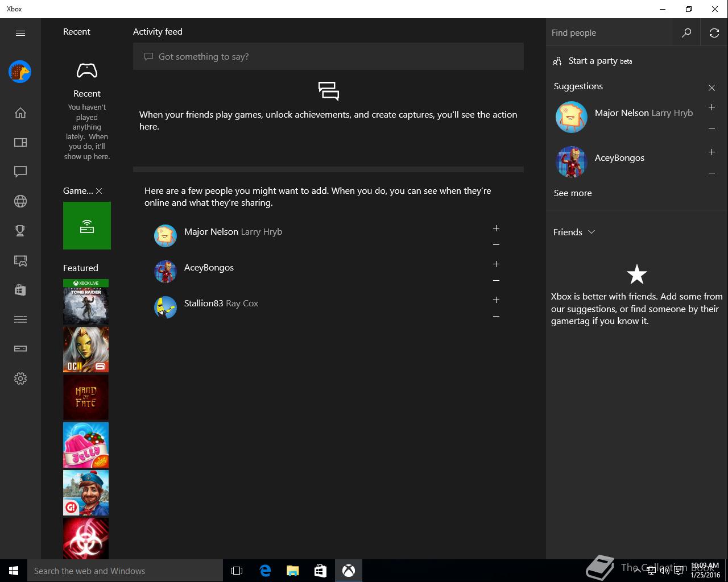
Task: Refresh the friends list
Action: [714, 33]
